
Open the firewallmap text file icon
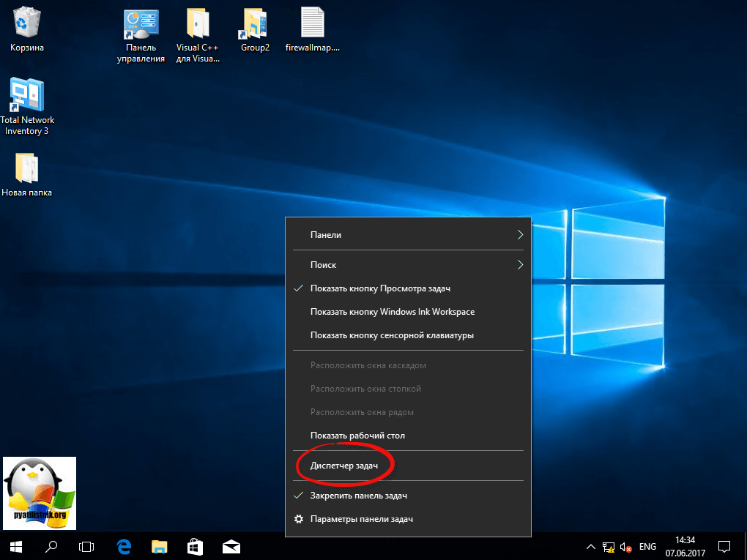[312, 23]
